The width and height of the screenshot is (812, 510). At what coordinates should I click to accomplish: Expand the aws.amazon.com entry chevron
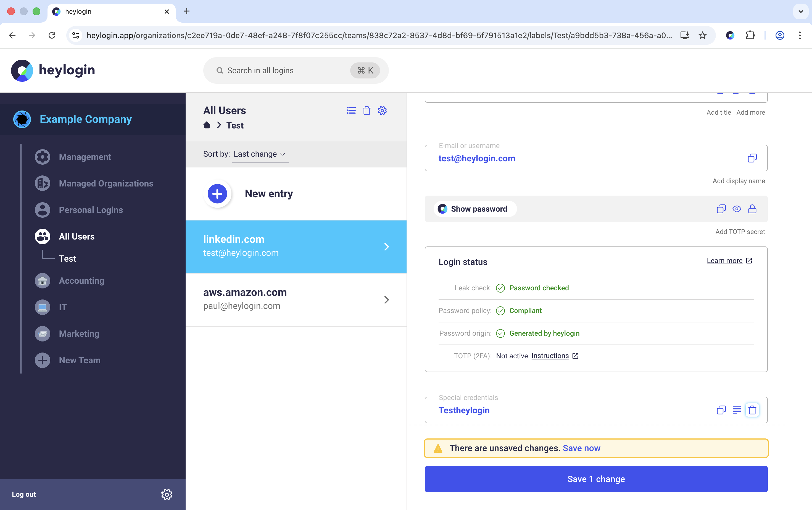(386, 300)
